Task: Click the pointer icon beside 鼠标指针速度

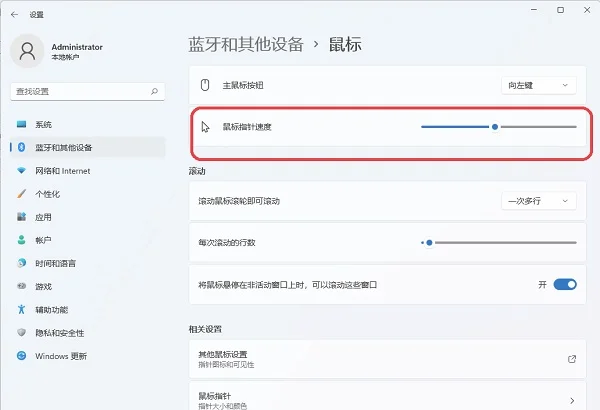Action: point(205,127)
